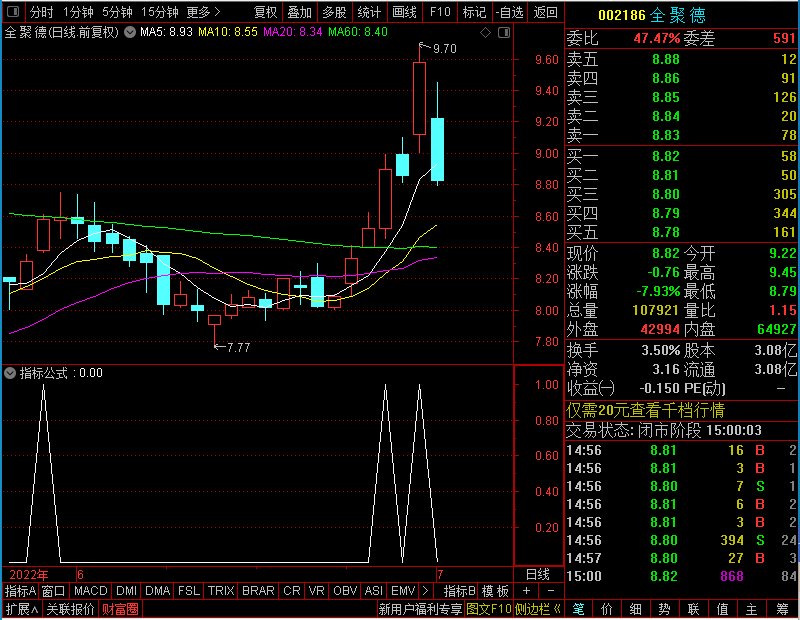800x620 pixels.
Task: Select the 价 price tab
Action: tap(607, 609)
